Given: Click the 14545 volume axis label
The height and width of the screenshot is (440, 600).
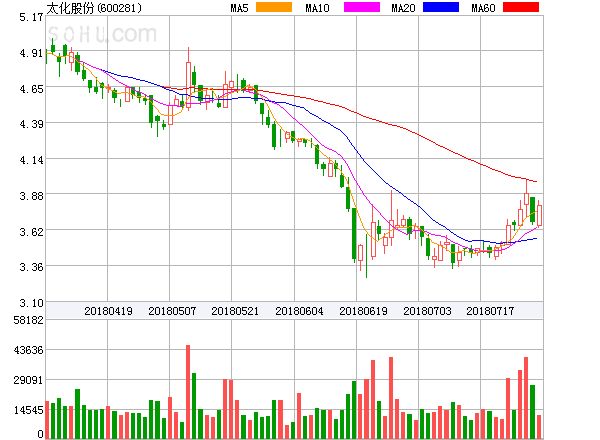Looking at the screenshot, I should point(29,410).
